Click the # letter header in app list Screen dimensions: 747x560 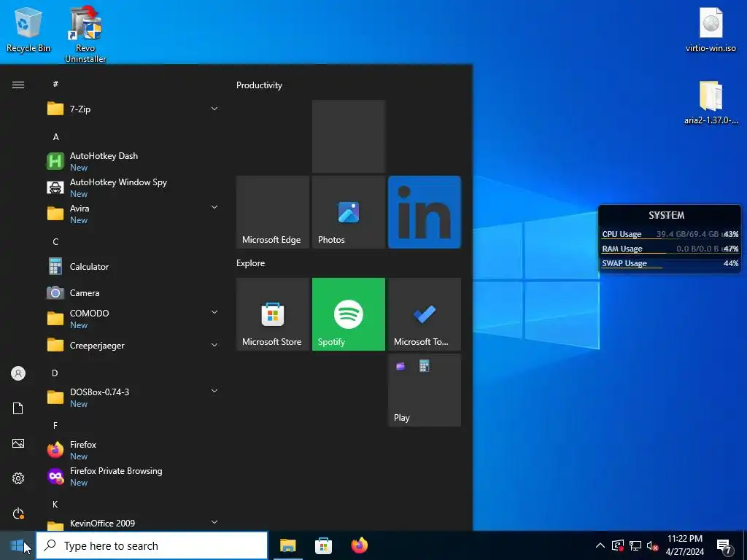(x=55, y=84)
